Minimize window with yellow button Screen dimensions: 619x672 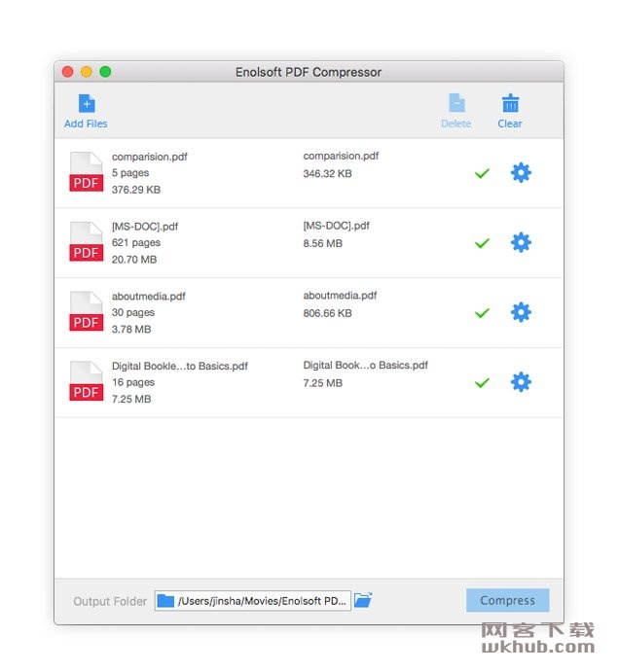(x=87, y=72)
